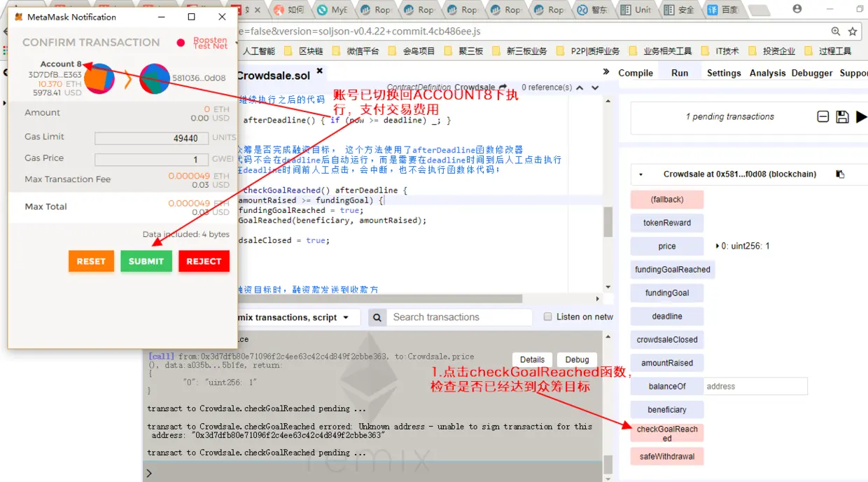Click SUBMIT to confirm the MetaMask transaction
The height and width of the screenshot is (482, 868).
146,261
